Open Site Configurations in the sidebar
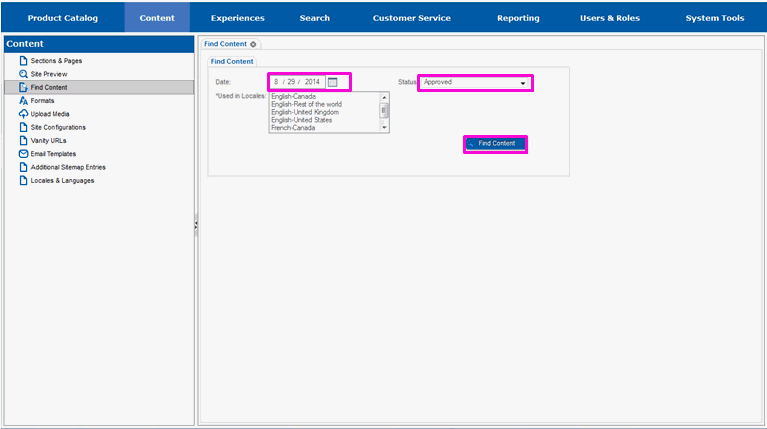Image resolution: width=767 pixels, height=429 pixels. tap(58, 127)
